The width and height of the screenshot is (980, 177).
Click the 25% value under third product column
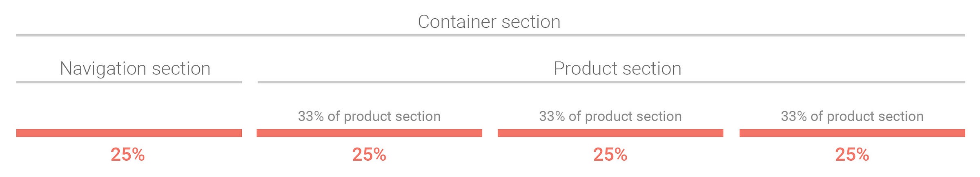(852, 155)
